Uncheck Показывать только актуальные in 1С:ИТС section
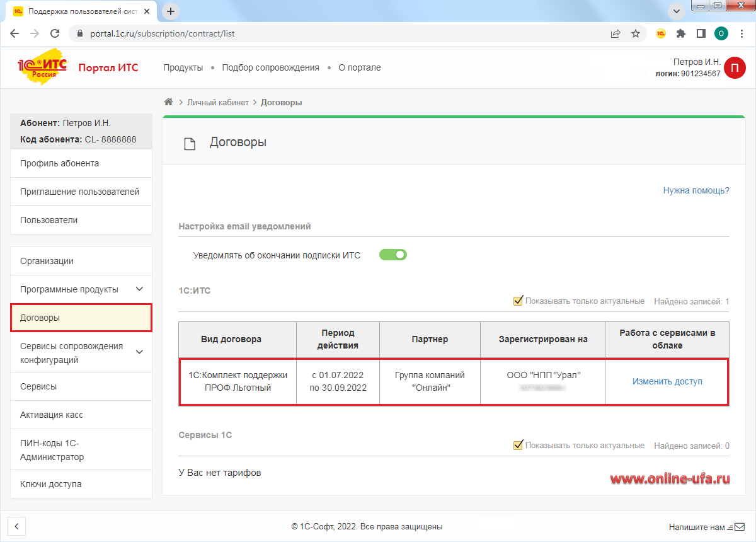Image resolution: width=756 pixels, height=542 pixels. [518, 301]
